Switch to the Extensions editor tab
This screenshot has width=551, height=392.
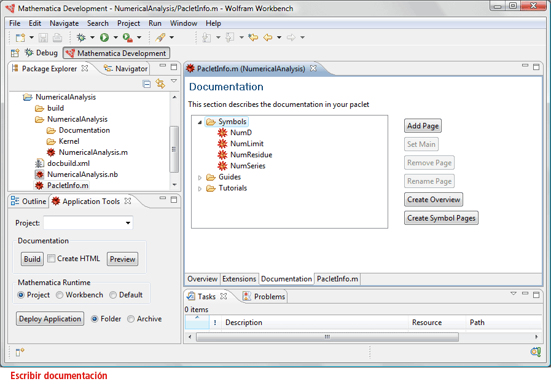click(x=239, y=279)
